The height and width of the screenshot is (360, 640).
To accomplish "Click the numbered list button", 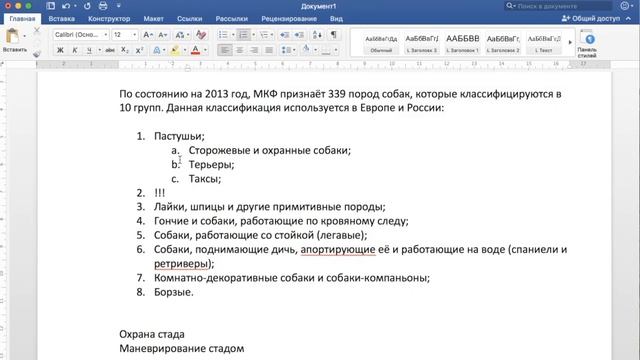I will click(x=244, y=35).
